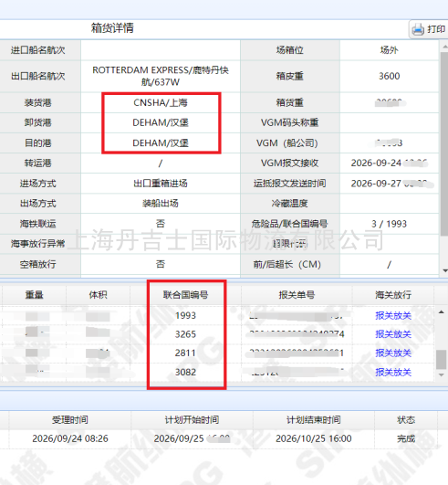
Task: Click the 转运港 field label
Action: (x=38, y=163)
